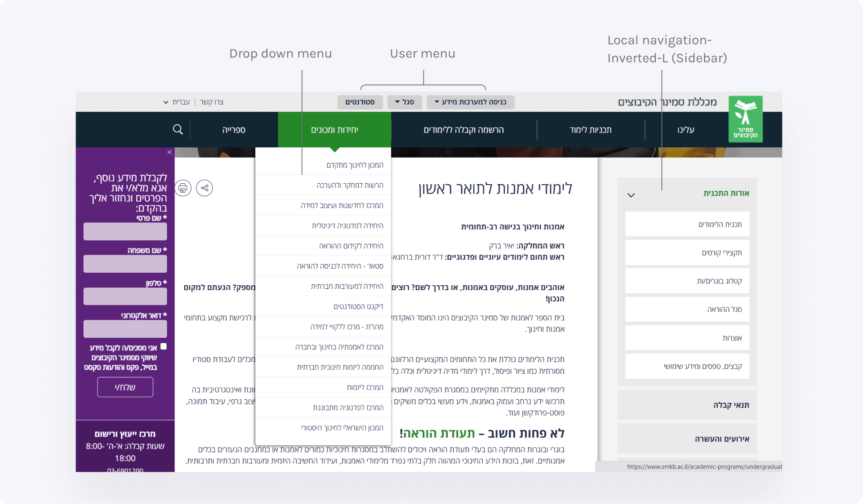Submit the form with שלח/י button
Viewport: 863px width, 504px height.
[125, 387]
